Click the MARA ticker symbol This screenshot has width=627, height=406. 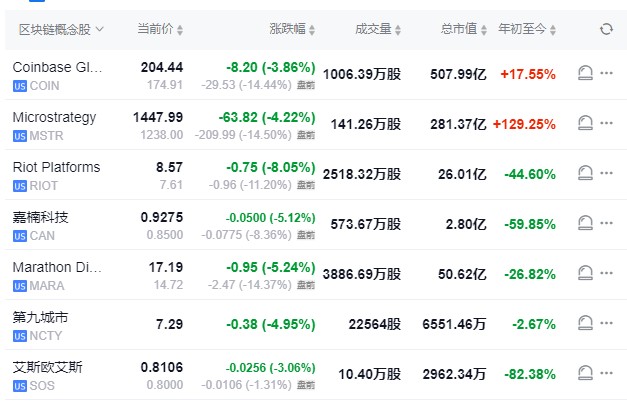point(47,286)
